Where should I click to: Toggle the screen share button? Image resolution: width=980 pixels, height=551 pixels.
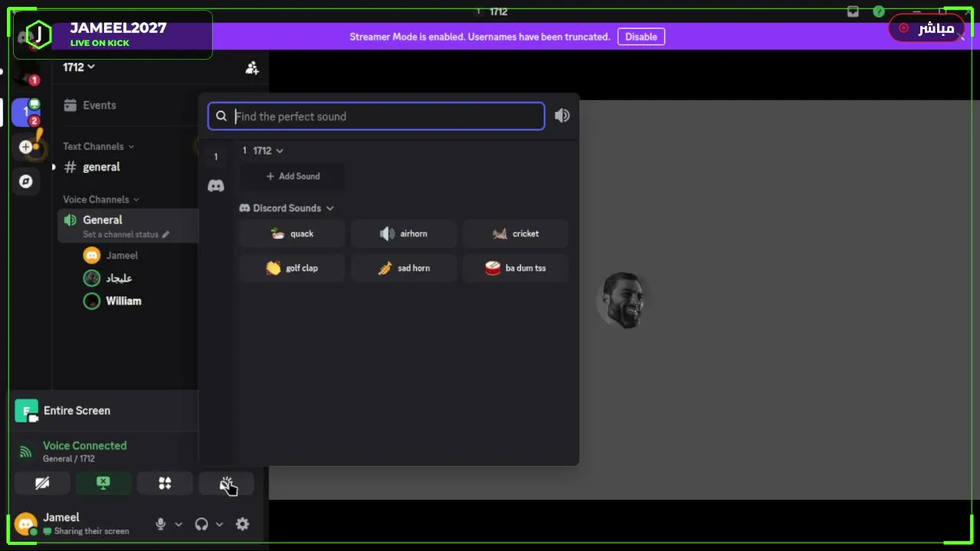[x=103, y=484]
